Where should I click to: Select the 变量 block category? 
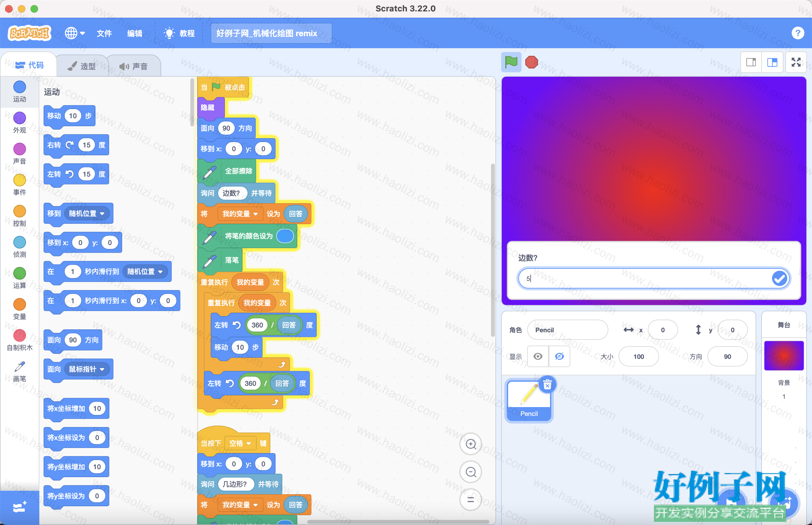[19, 309]
